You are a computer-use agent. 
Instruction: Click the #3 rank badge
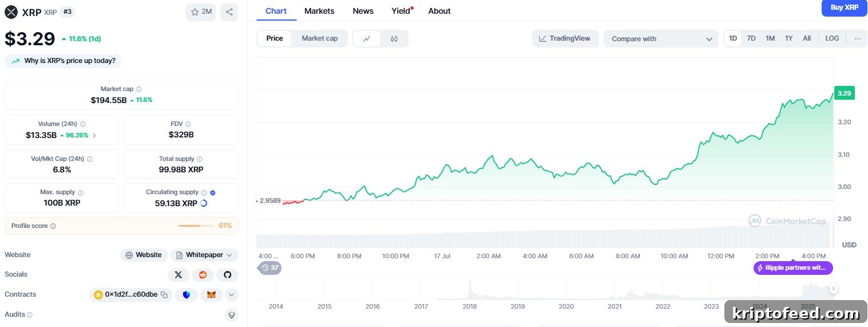pos(67,11)
